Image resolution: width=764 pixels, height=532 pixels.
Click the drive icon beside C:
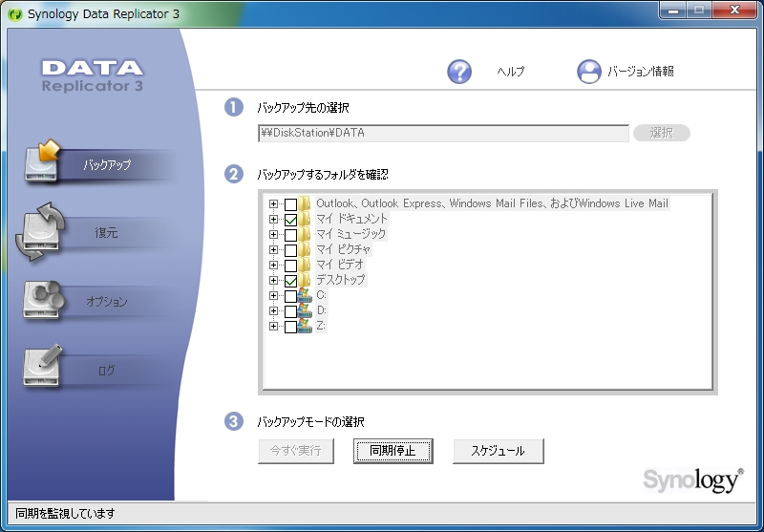coord(305,295)
